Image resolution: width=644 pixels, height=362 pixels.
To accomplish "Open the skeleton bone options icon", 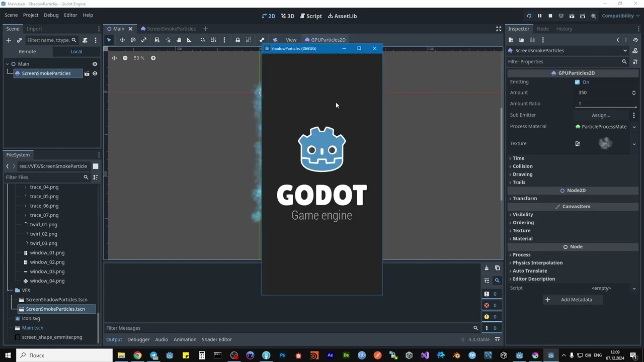I will 262,40.
